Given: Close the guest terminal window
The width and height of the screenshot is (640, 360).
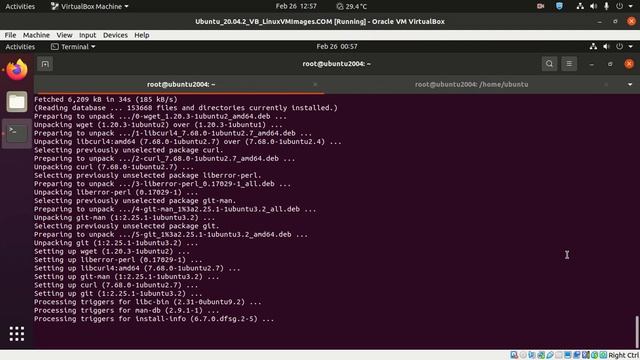Looking at the screenshot, I should click(x=629, y=64).
